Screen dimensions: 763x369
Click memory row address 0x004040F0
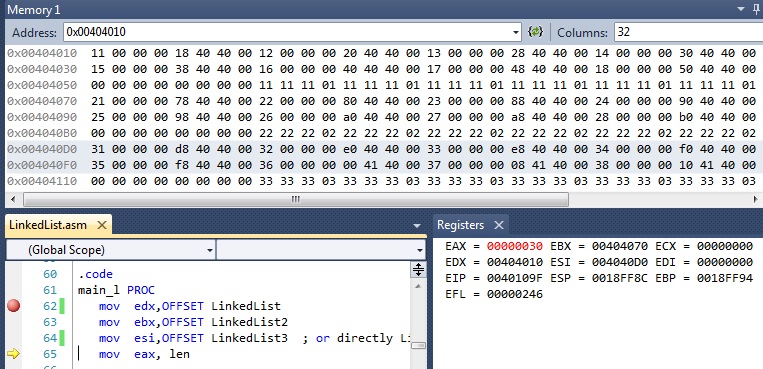[42, 166]
